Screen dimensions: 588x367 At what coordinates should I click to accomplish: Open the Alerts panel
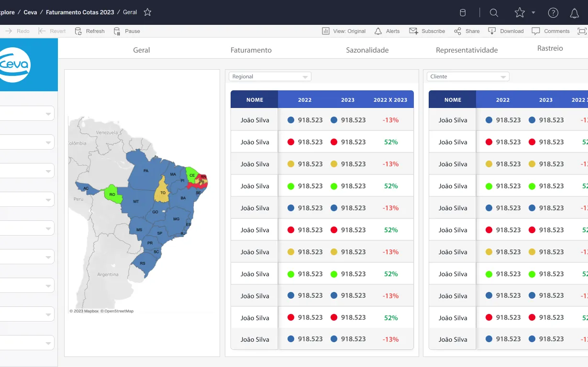(x=387, y=31)
